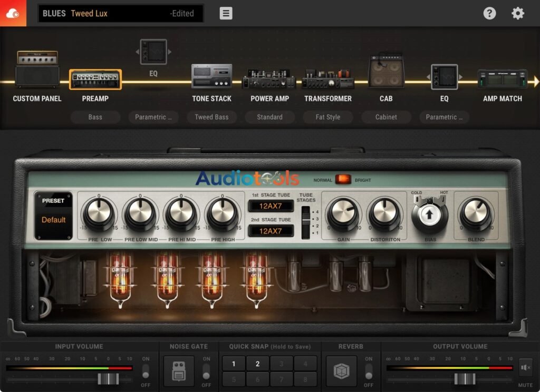The width and height of the screenshot is (540, 392).
Task: Open the Tweed Bass tone stack dropdown
Action: pyautogui.click(x=211, y=117)
